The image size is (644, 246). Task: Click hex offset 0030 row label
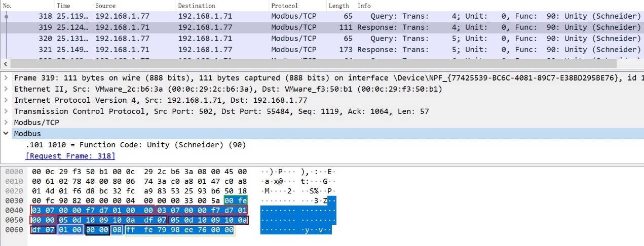(13, 201)
